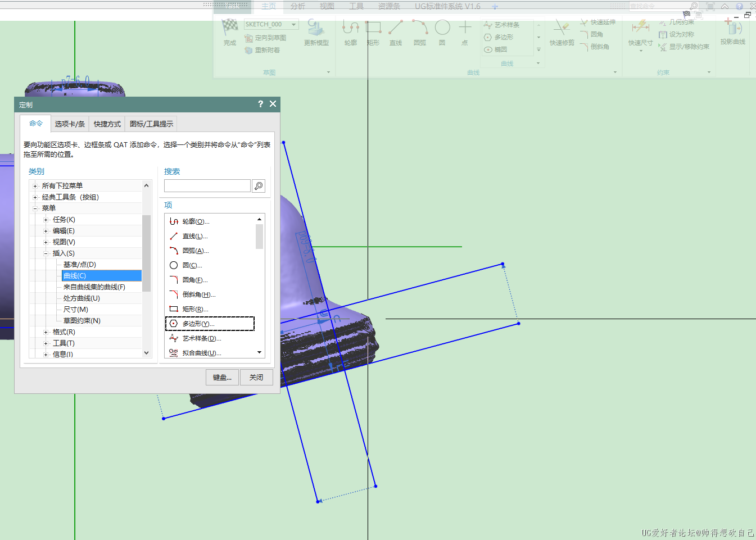Click search magnifier button in Customize dialog

(x=259, y=186)
